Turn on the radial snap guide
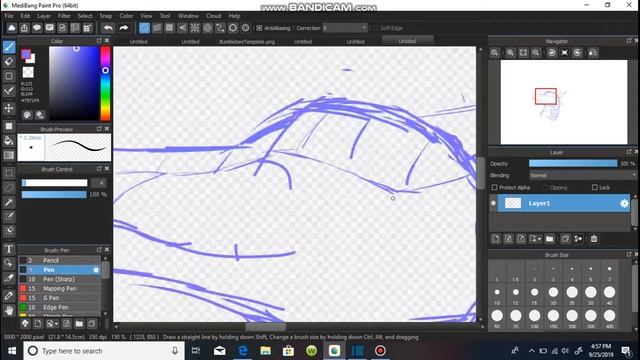The image size is (640, 360). point(195,28)
